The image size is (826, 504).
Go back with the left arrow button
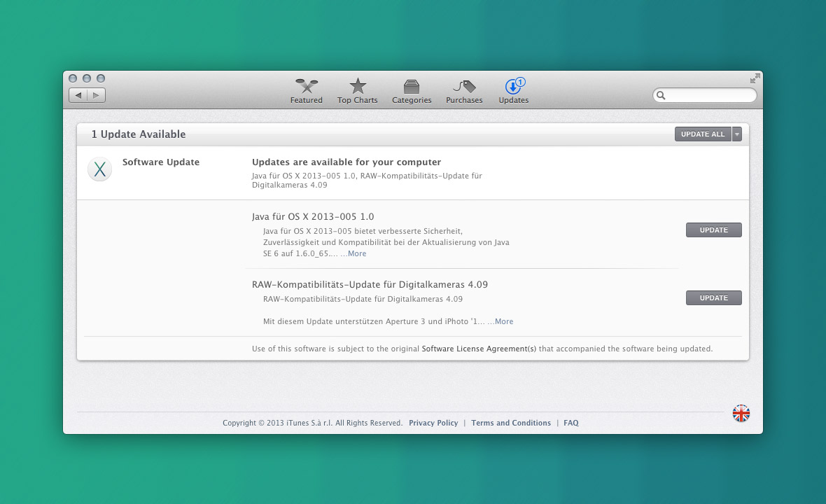[78, 95]
